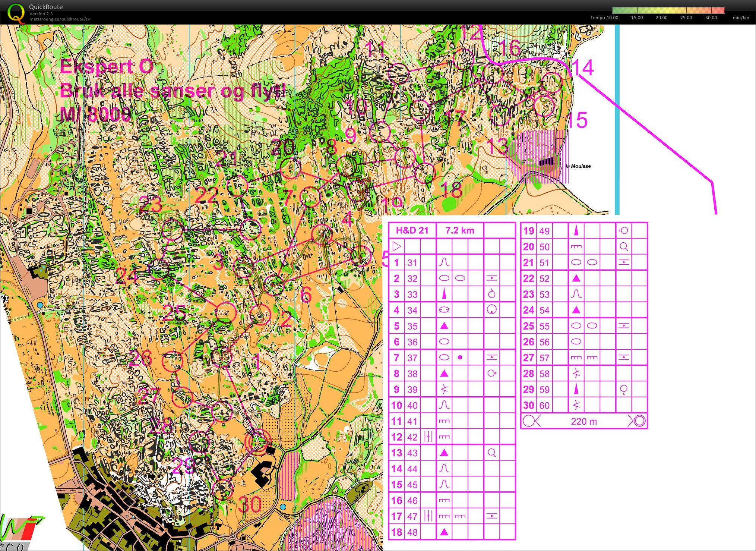Click code 56 in the control description

[544, 342]
